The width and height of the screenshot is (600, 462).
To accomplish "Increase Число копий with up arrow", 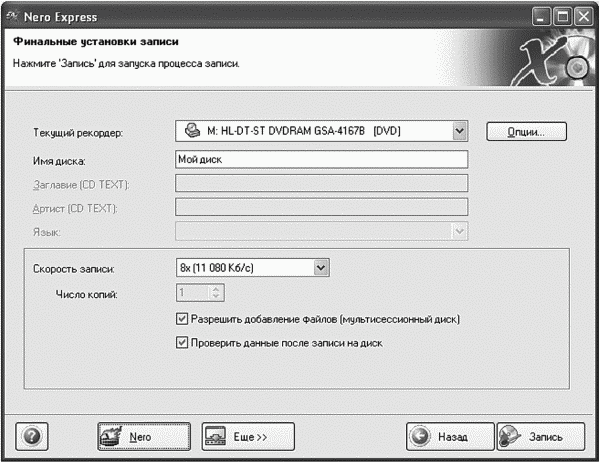I will coord(216,289).
